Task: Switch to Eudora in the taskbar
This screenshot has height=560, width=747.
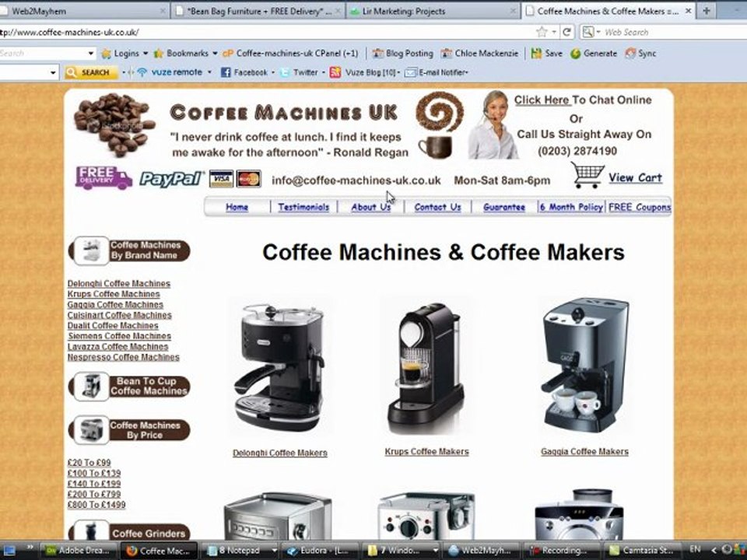Action: click(x=318, y=551)
